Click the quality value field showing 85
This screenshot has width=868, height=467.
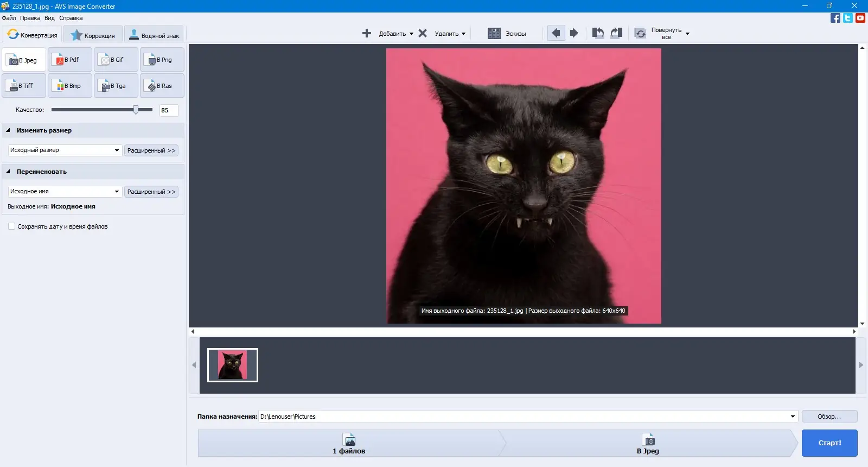pos(169,110)
